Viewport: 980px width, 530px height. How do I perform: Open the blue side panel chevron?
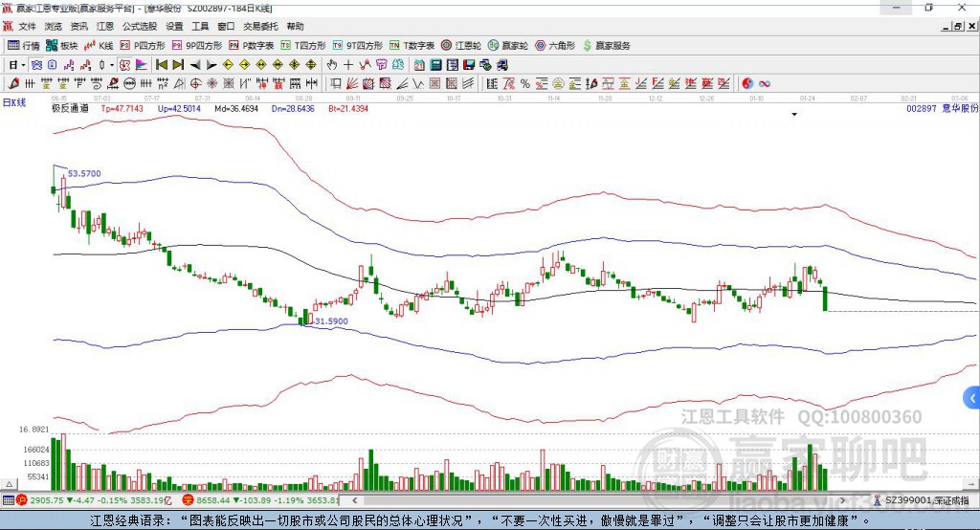pyautogui.click(x=972, y=398)
